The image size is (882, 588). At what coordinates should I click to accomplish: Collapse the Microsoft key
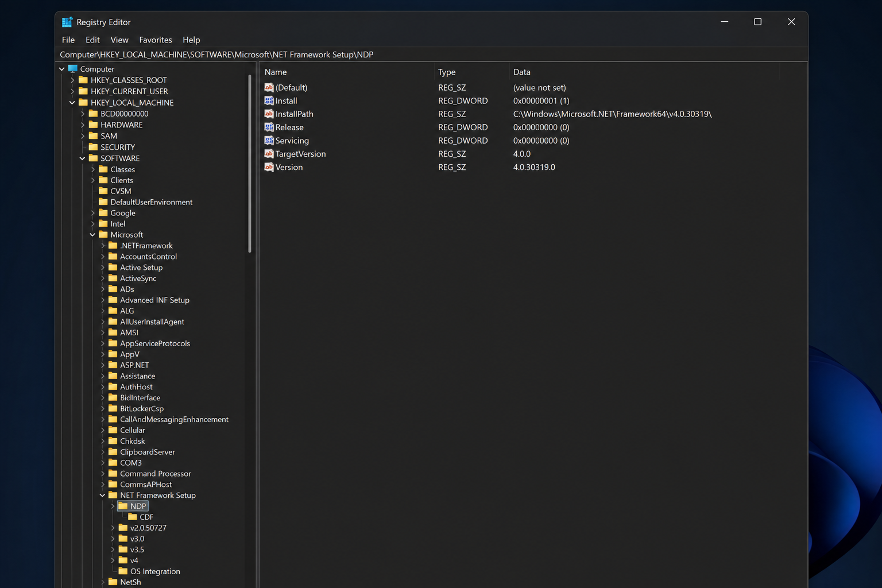tap(92, 235)
